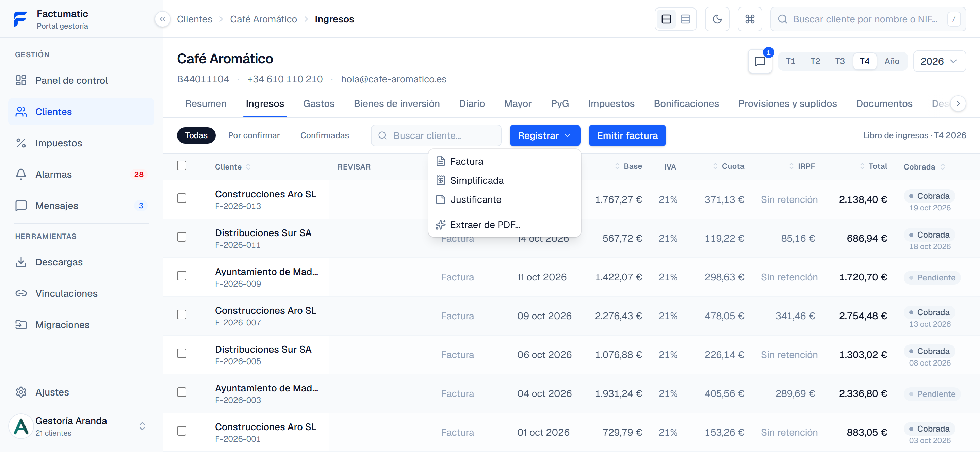Screen dimensions: 980x452
Task: Open Vinculaciones tool
Action: [x=81, y=293]
